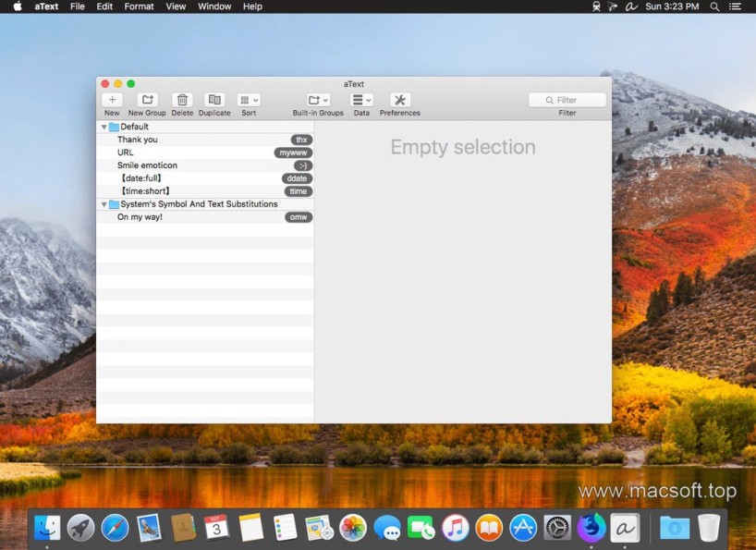This screenshot has height=550, width=756.
Task: Select the On my way! snippet
Action: [140, 217]
